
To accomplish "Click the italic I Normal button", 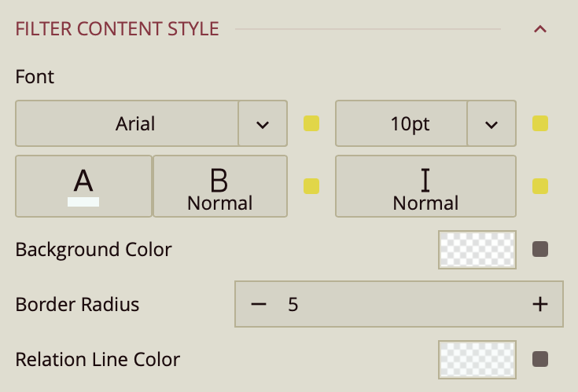I will pyautogui.click(x=425, y=186).
